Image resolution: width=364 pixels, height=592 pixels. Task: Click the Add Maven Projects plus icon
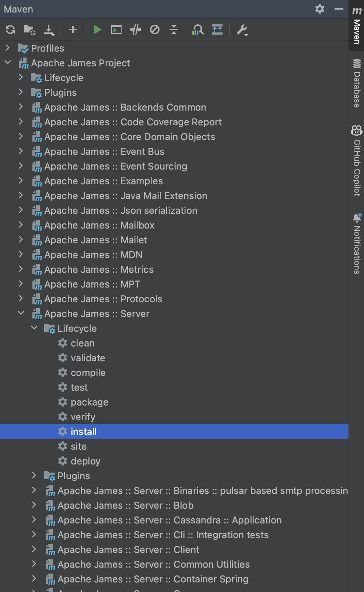click(x=73, y=29)
